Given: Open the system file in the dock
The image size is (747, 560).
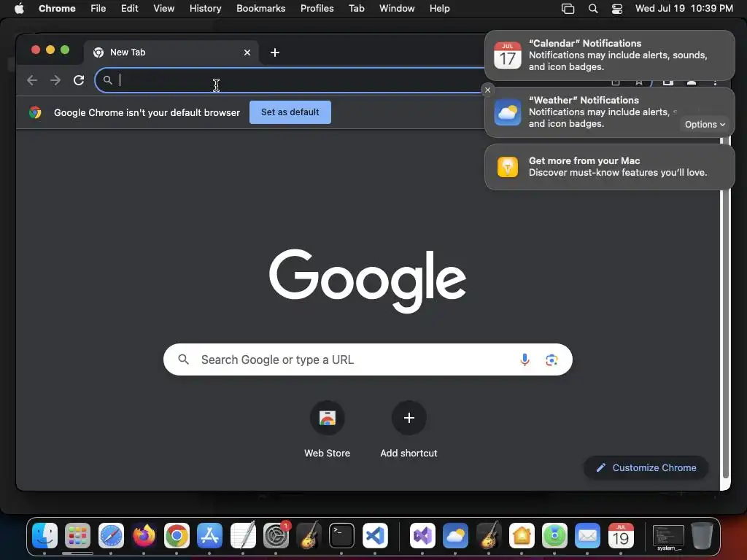Looking at the screenshot, I should (668, 537).
